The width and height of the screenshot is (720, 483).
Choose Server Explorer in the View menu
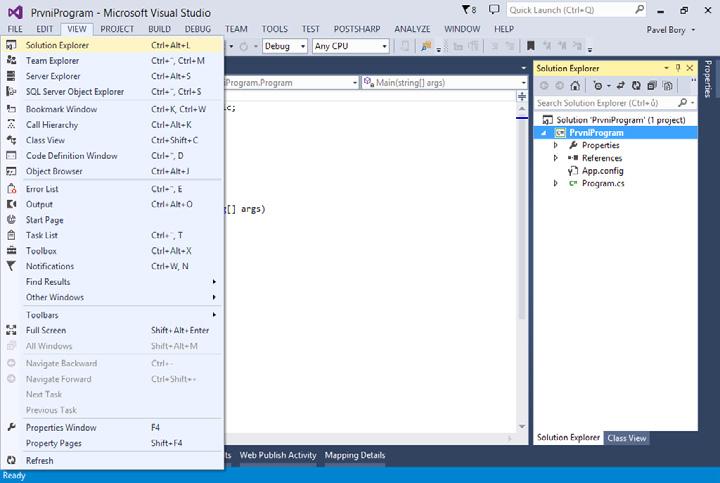point(112,76)
